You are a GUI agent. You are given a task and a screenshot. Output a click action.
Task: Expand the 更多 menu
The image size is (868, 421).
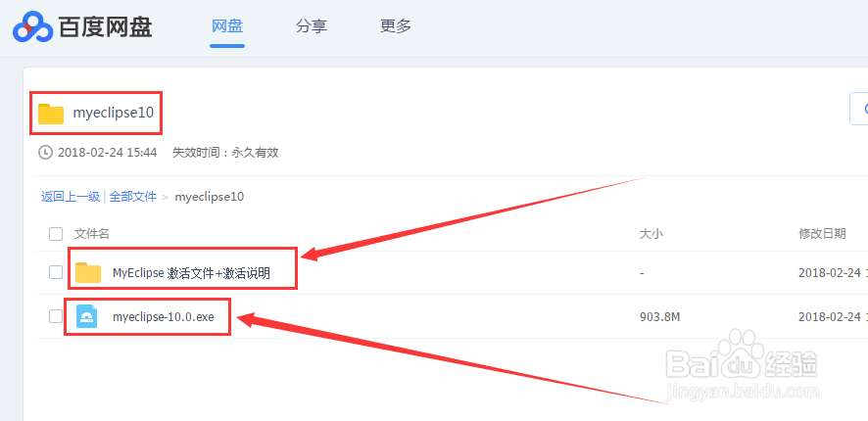coord(395,26)
